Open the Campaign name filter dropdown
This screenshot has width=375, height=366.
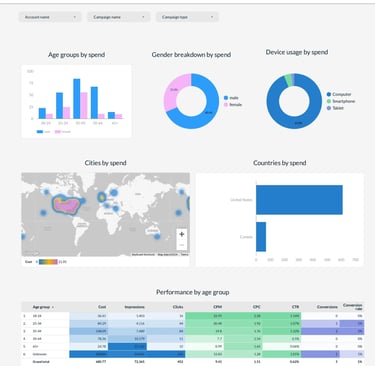click(x=119, y=17)
